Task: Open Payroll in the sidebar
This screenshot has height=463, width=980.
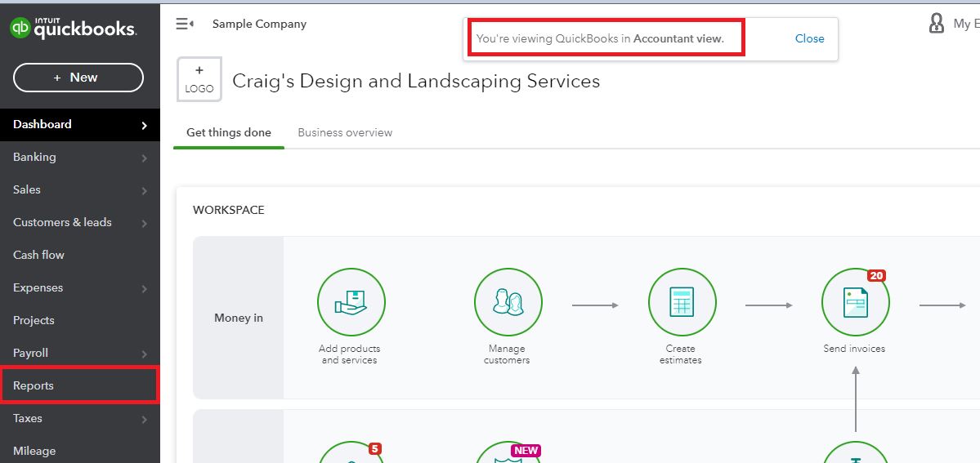Action: pos(80,353)
